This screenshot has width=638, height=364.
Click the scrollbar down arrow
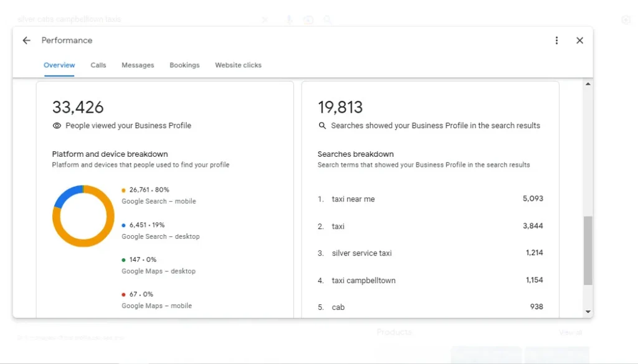(588, 312)
